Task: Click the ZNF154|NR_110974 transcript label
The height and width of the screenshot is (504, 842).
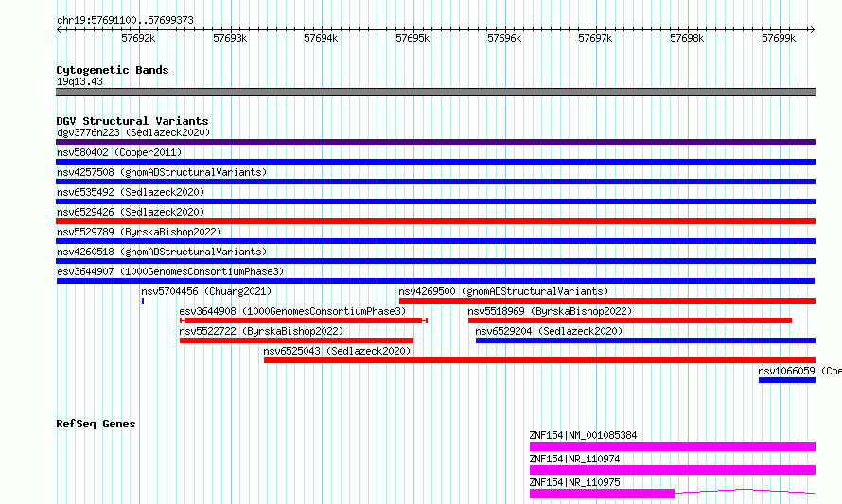Action: (x=574, y=459)
